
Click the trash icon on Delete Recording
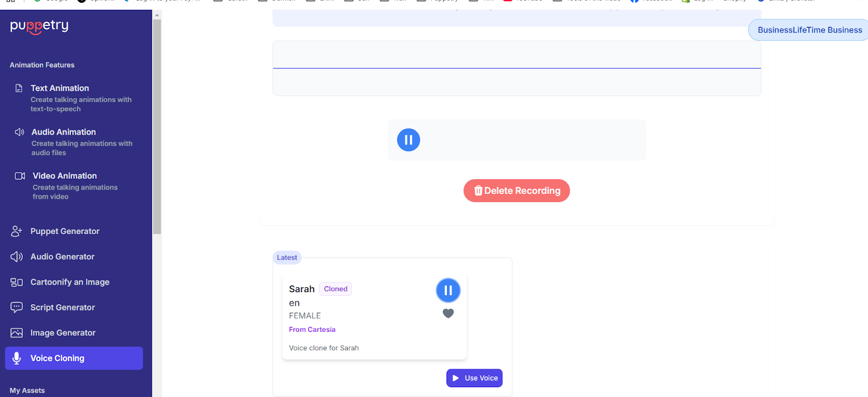[x=478, y=191]
